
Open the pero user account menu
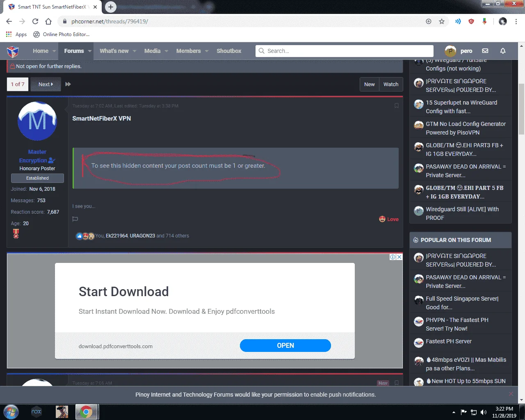tap(459, 51)
